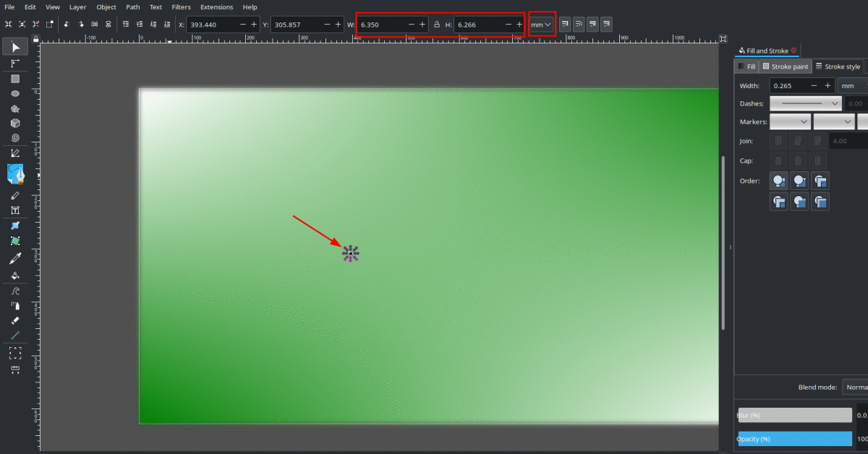Viewport: 868px width, 454px height.
Task: Choose the Spiral tool
Action: [x=15, y=137]
